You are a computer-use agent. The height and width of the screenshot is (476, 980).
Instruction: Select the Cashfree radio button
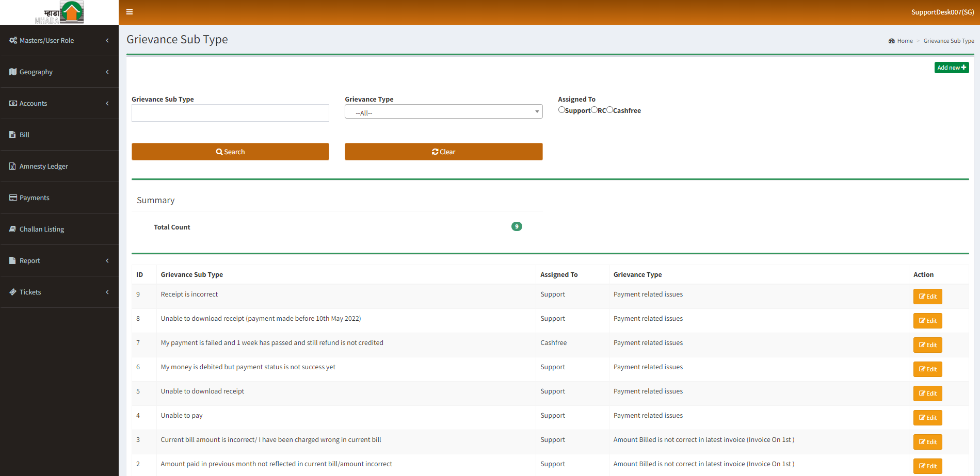pyautogui.click(x=609, y=110)
